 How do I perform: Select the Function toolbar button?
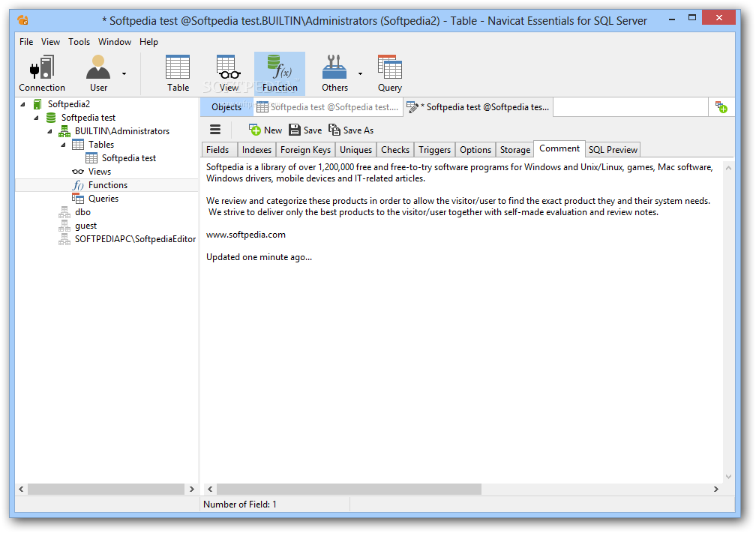click(x=280, y=73)
